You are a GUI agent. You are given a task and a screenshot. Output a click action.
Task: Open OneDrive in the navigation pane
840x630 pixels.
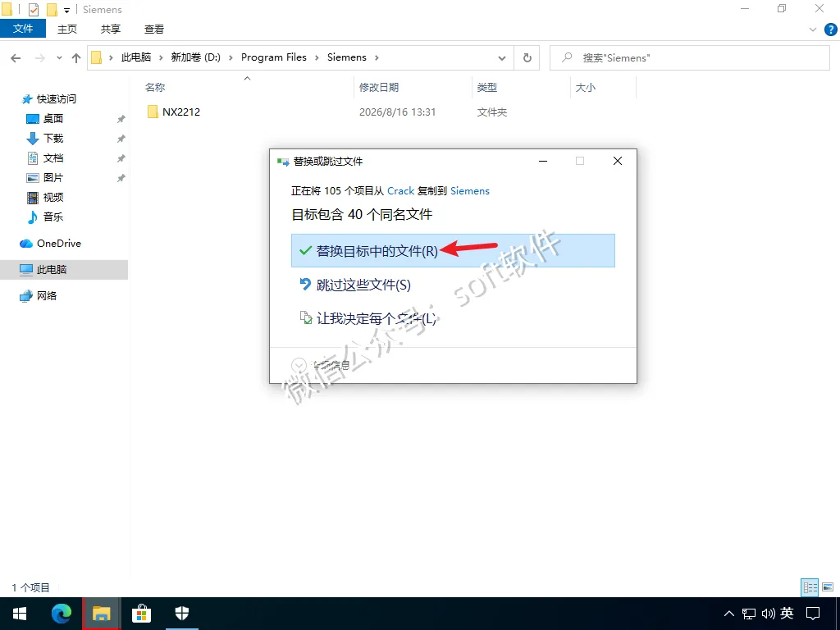coord(50,243)
